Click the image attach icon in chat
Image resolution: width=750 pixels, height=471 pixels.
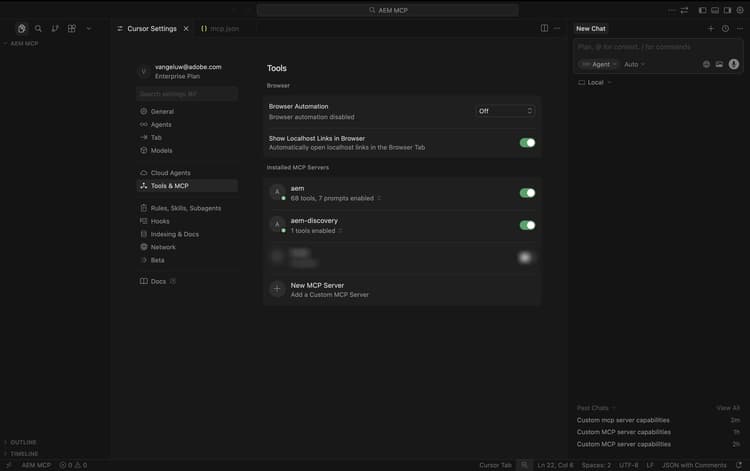pos(719,64)
